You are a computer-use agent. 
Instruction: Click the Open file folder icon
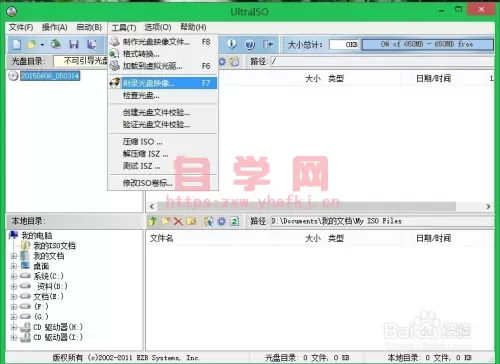click(32, 44)
